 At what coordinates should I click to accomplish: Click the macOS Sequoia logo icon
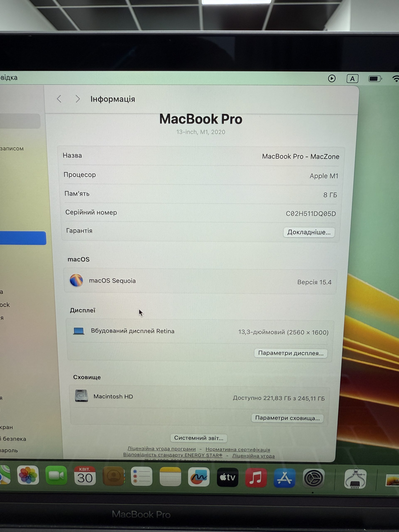click(76, 280)
